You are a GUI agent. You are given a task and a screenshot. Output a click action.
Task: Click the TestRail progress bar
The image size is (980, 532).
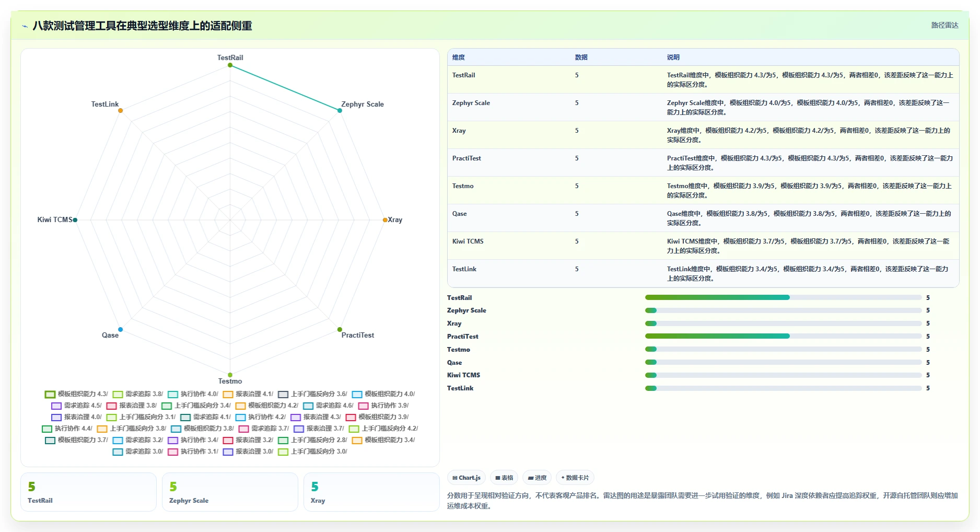click(783, 297)
